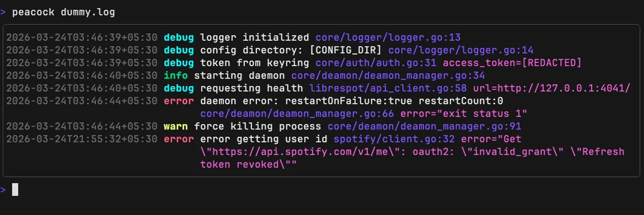This screenshot has width=644, height=215.
Task: Click the core/logger/logger.go:13 file reference
Action: point(388,38)
